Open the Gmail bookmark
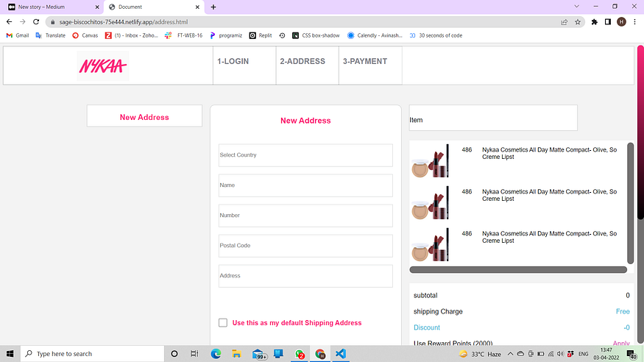 (18, 35)
